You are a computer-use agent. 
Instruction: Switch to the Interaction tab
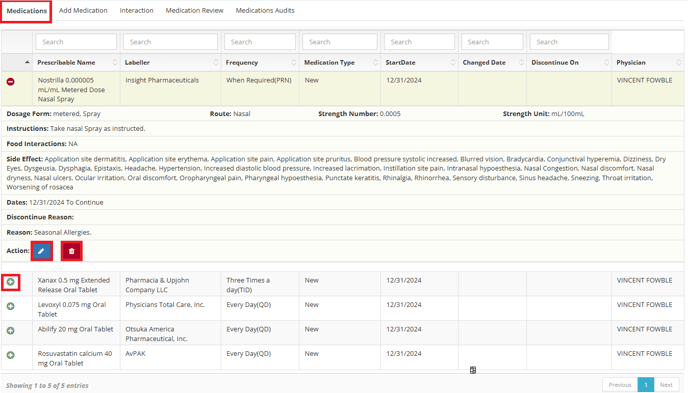pos(136,11)
